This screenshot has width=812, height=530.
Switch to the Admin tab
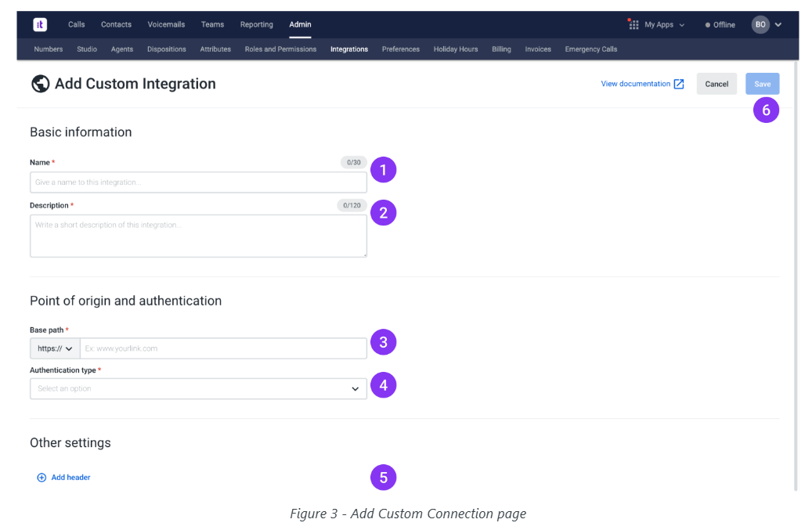click(x=300, y=24)
